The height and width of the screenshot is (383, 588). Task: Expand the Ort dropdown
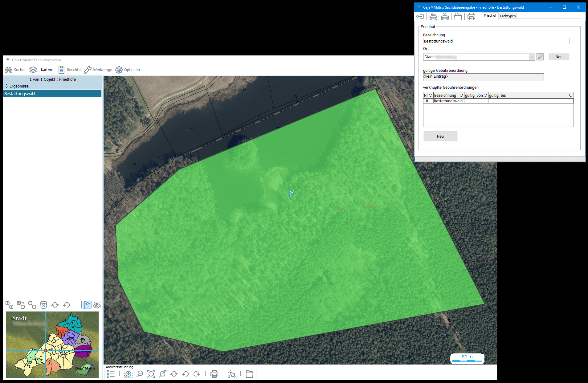pos(532,57)
